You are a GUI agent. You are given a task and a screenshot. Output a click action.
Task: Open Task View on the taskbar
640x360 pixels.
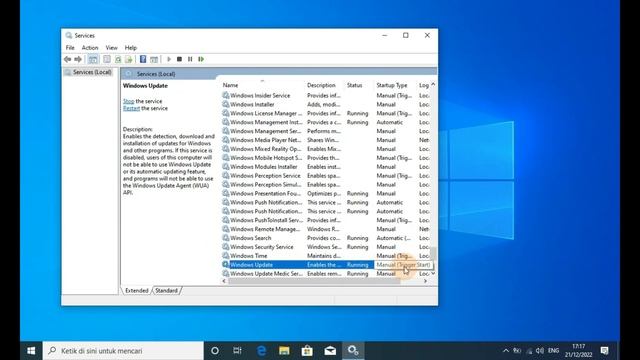point(238,351)
